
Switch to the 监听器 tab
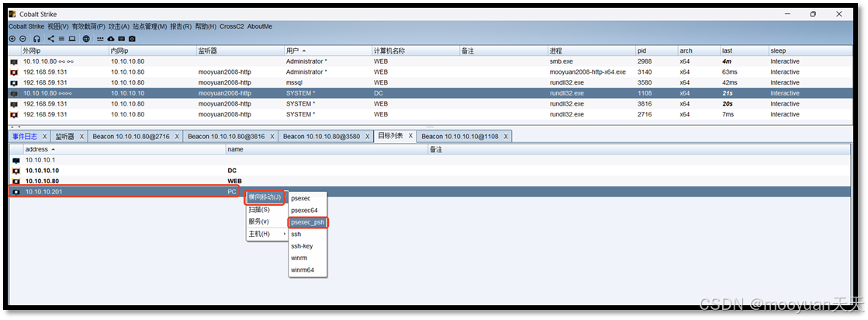point(64,137)
